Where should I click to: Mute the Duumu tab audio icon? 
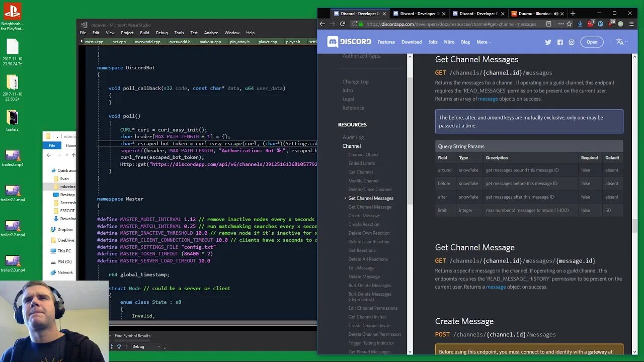pyautogui.click(x=556, y=14)
